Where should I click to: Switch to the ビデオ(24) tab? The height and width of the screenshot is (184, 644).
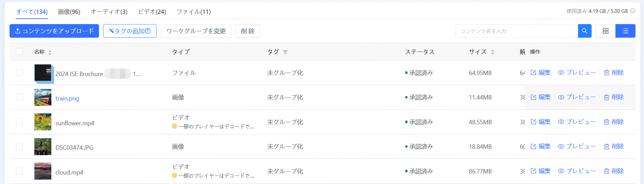[x=152, y=12]
